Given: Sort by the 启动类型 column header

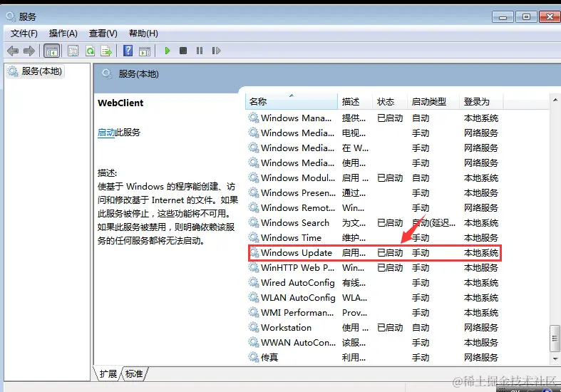Looking at the screenshot, I should (433, 102).
